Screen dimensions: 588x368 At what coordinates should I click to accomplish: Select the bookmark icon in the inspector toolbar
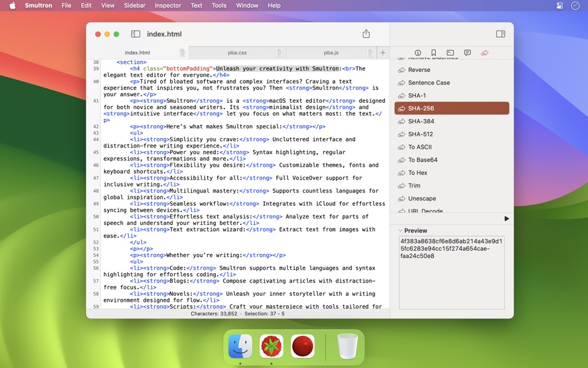435,53
